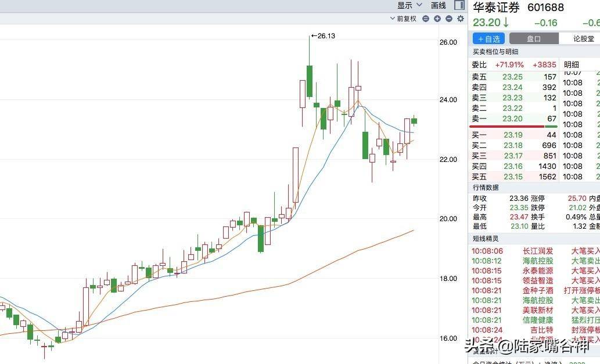Click the 26.13 high price marker
The image size is (600, 364).
324,36
